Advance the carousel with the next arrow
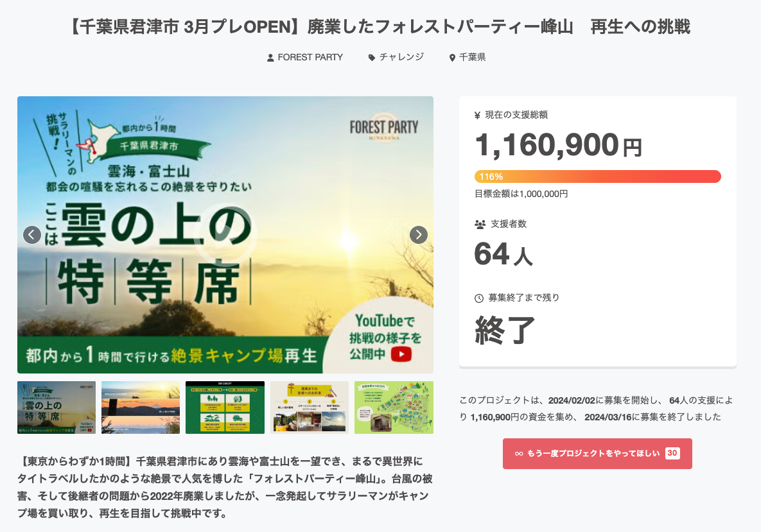The image size is (761, 532). pyautogui.click(x=419, y=235)
